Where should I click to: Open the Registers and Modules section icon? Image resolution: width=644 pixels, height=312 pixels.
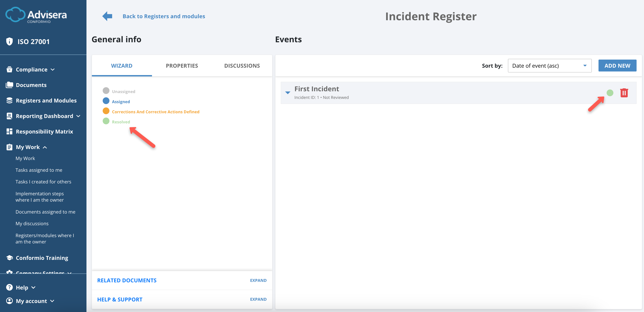click(x=9, y=100)
